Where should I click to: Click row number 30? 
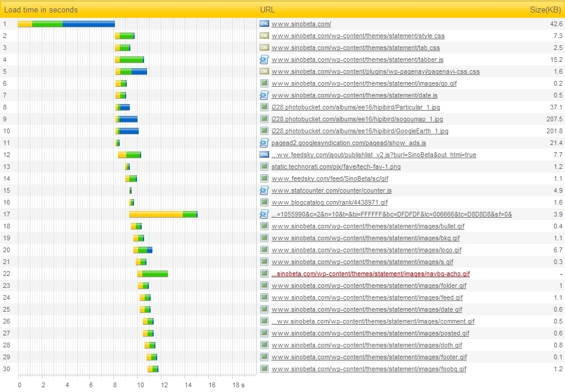(7, 368)
